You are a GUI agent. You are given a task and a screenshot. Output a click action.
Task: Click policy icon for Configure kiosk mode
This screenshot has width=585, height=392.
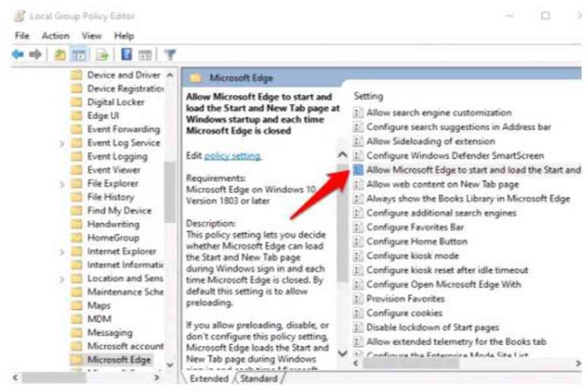point(358,256)
